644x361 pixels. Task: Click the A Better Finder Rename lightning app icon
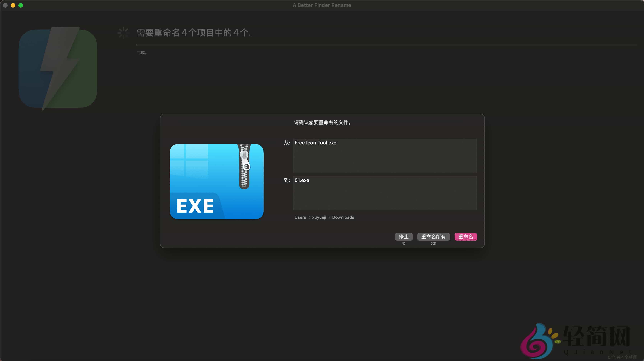[x=58, y=69]
